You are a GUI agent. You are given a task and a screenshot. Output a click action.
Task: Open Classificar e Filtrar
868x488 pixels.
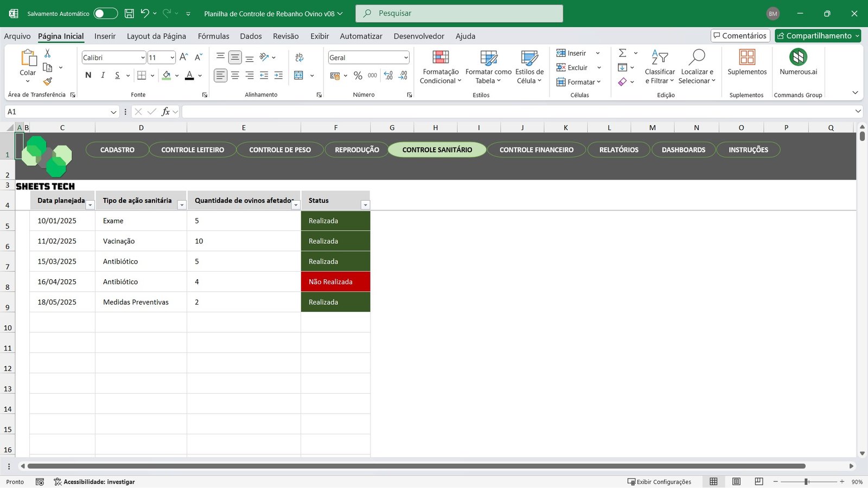point(660,67)
